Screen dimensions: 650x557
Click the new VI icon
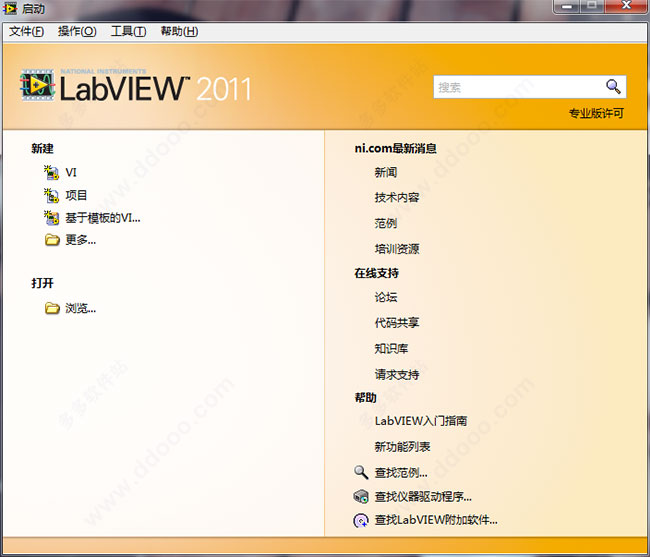(51, 172)
